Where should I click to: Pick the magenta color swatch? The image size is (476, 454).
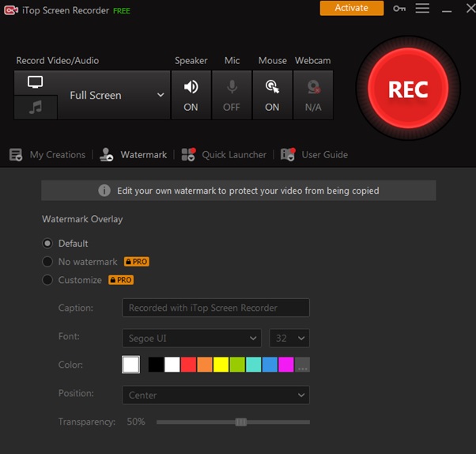pos(286,365)
